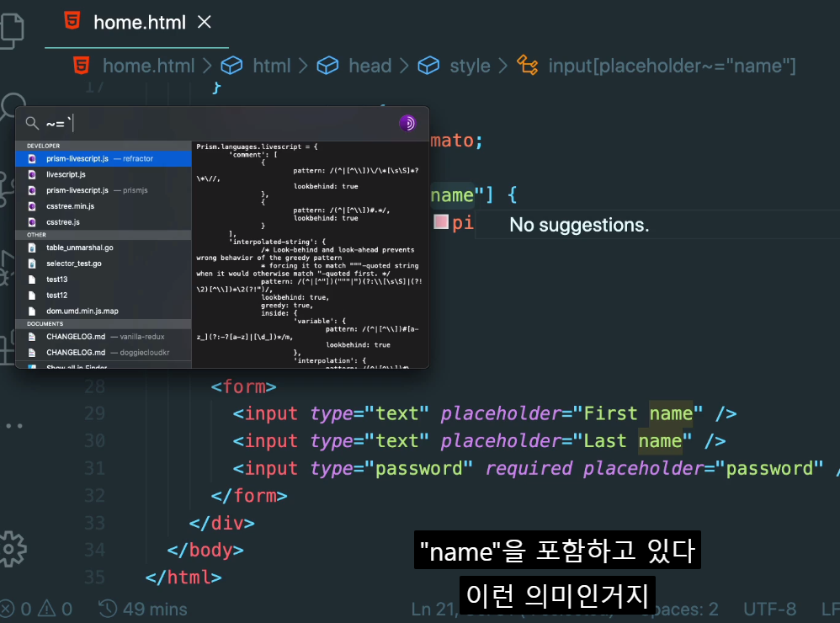
Task: Click the opening form tag on line 28
Action: pos(244,386)
